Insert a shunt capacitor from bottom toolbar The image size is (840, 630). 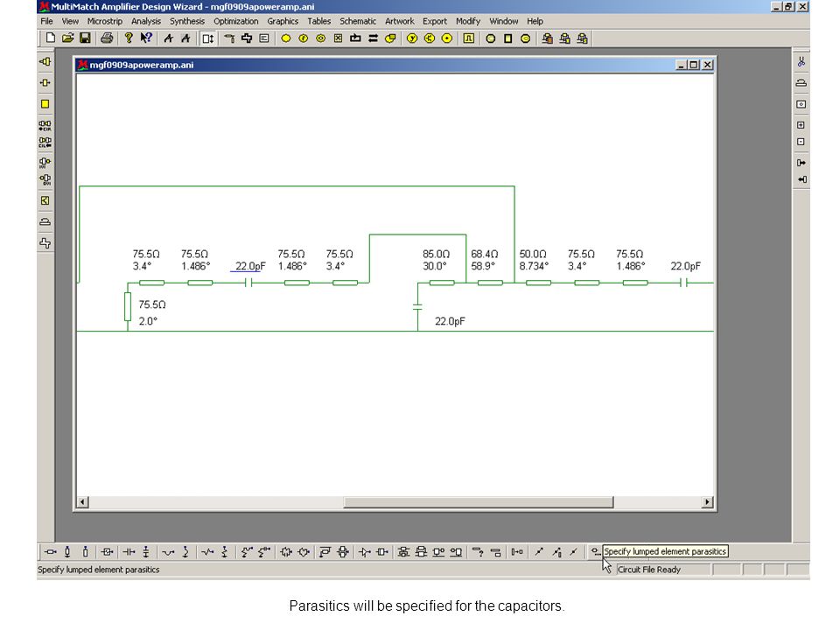(x=146, y=552)
